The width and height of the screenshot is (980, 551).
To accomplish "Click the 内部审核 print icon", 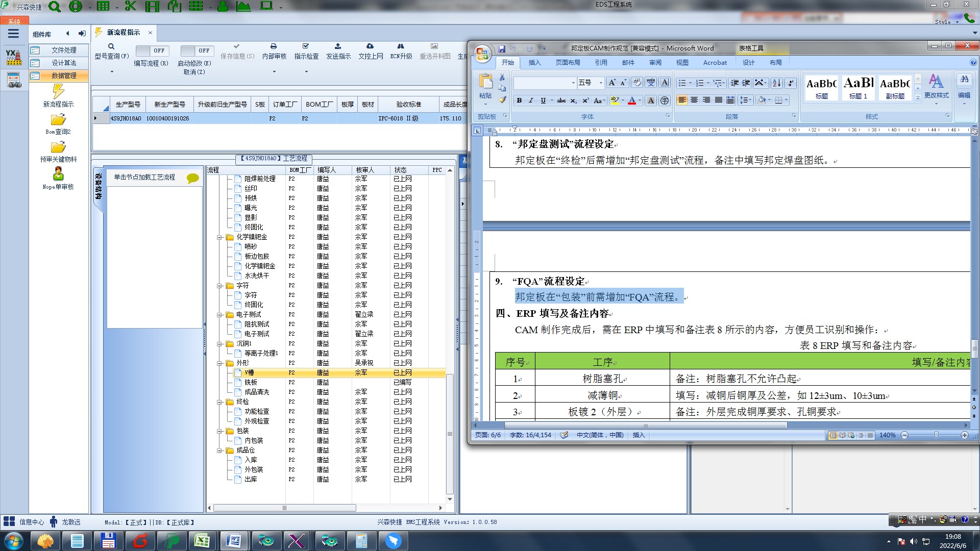I will 274,47.
